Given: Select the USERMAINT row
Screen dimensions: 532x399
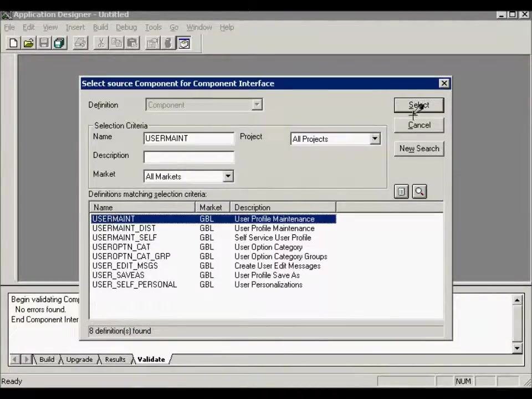Looking at the screenshot, I should coord(214,219).
